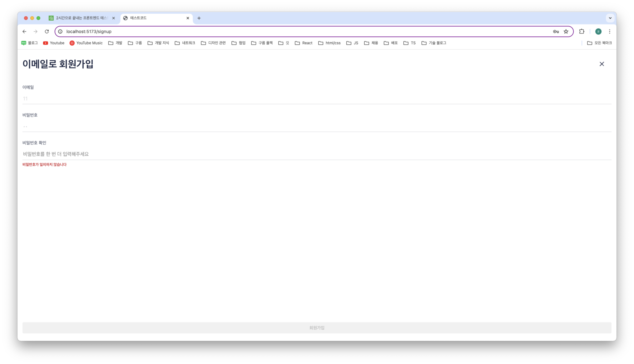Click the green profile avatar
634x364 pixels.
pos(598,32)
